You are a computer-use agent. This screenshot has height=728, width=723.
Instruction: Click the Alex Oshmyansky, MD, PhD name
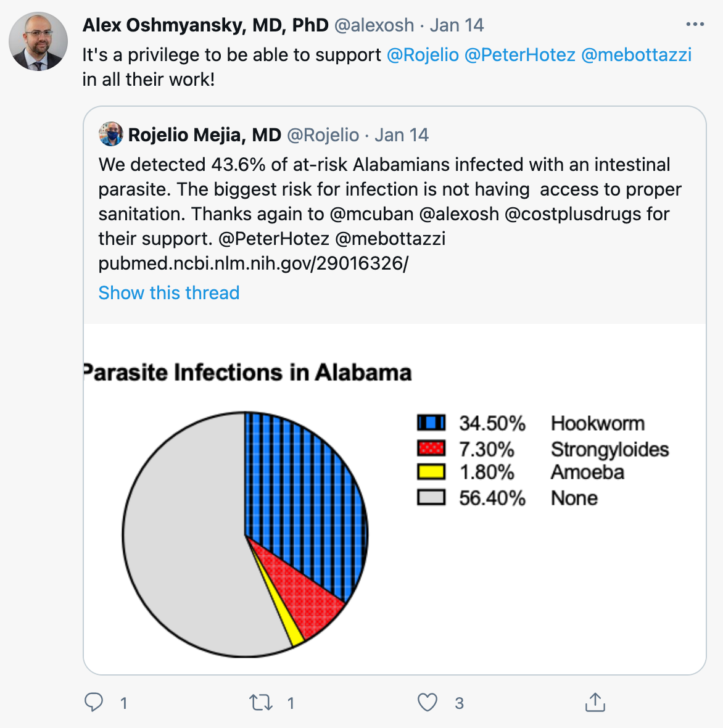(205, 25)
